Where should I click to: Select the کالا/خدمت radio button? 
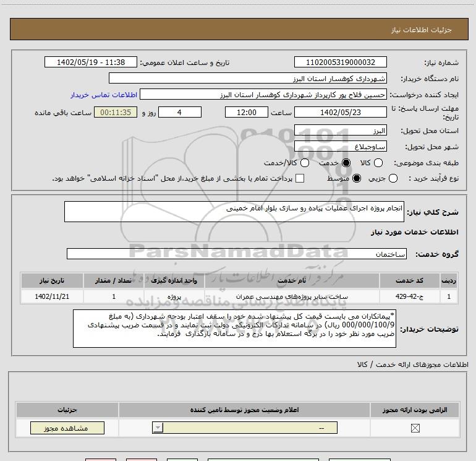[305, 163]
